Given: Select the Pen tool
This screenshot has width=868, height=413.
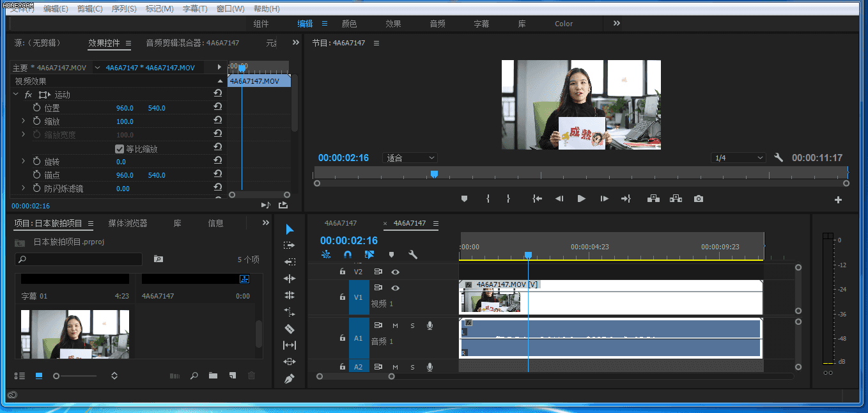Looking at the screenshot, I should tap(290, 379).
